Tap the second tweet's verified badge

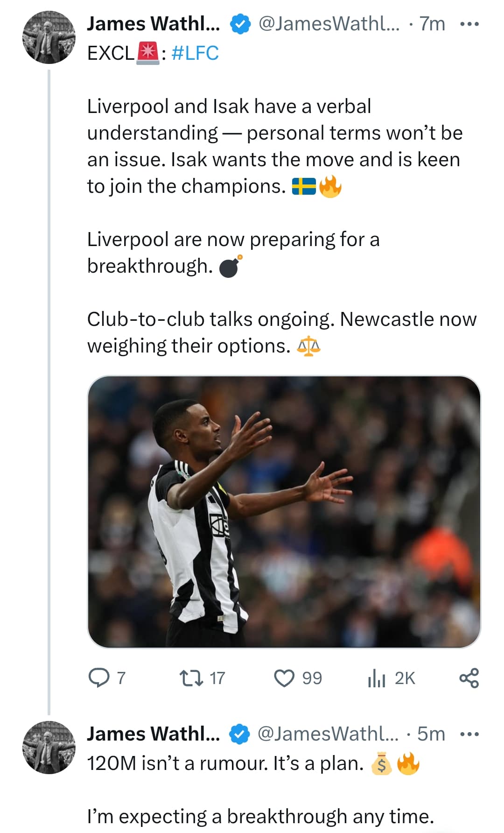(240, 734)
